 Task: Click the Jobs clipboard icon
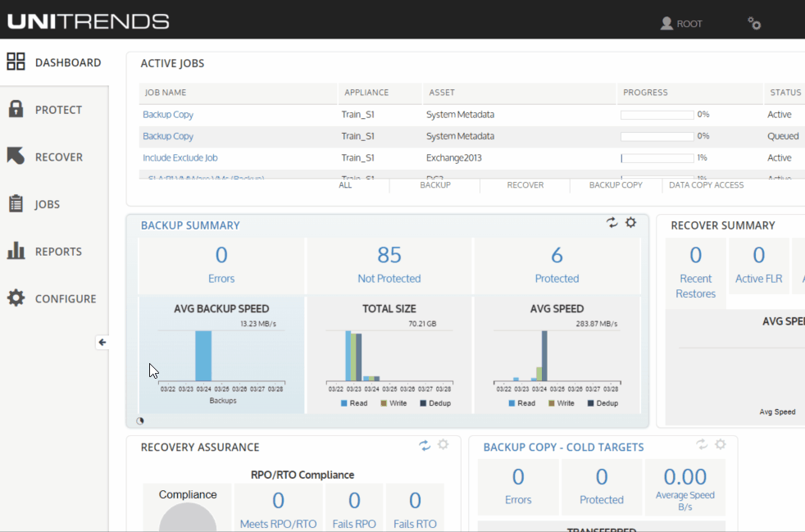click(x=16, y=203)
